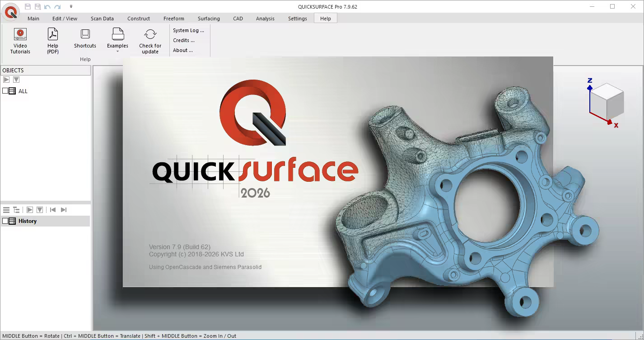Click the Redo icon

click(56, 6)
